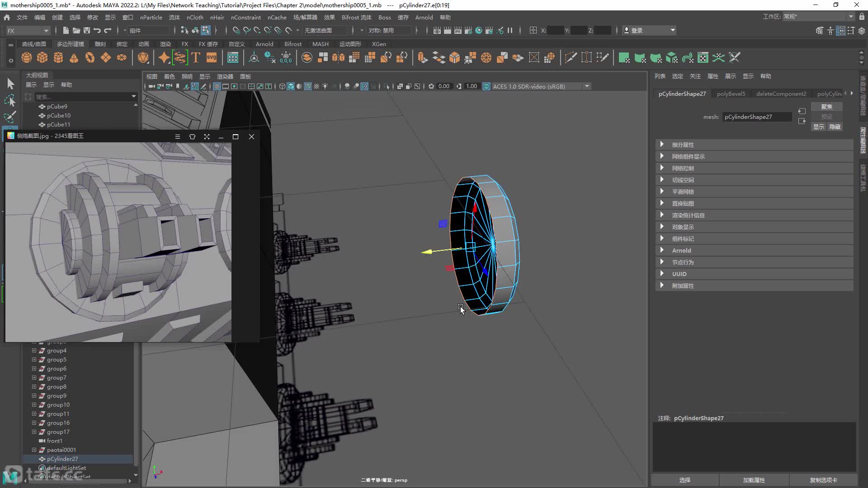Expand group4 in the outliner
The image size is (868, 488).
coord(34,350)
